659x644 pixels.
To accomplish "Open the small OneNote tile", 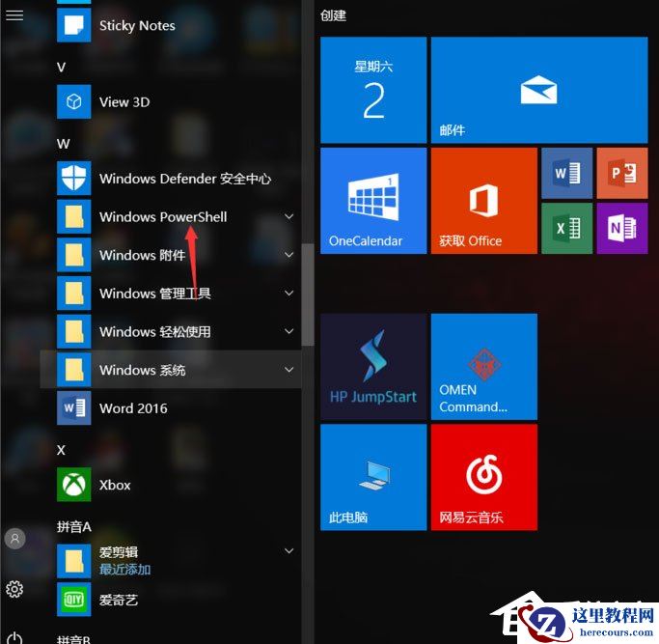I will 622,229.
